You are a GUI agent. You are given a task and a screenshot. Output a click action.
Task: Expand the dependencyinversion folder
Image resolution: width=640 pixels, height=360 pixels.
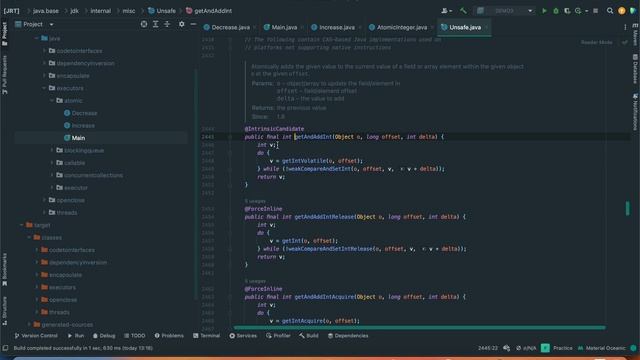click(44, 63)
